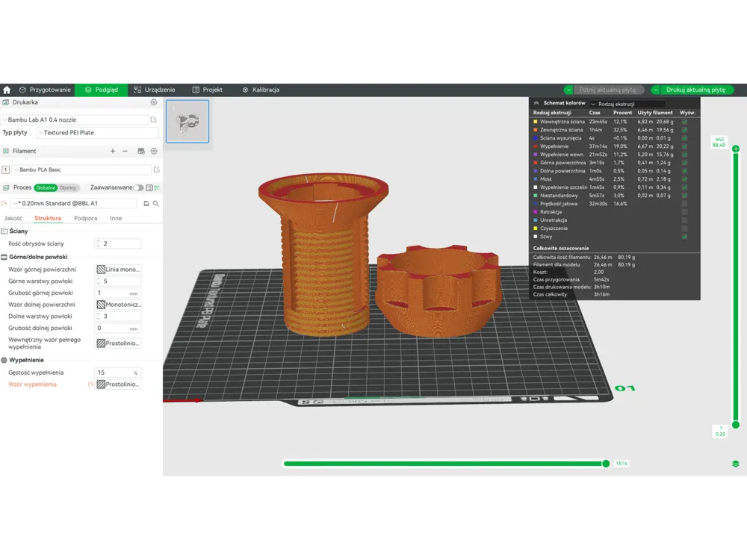Click Drukuj aktualną płytę button
The height and width of the screenshot is (560, 747).
coord(695,90)
